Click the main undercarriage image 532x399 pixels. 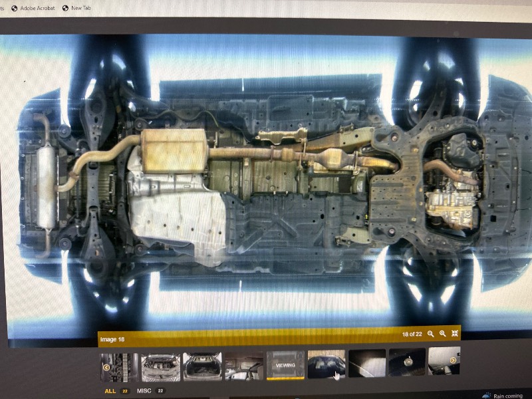click(x=266, y=180)
